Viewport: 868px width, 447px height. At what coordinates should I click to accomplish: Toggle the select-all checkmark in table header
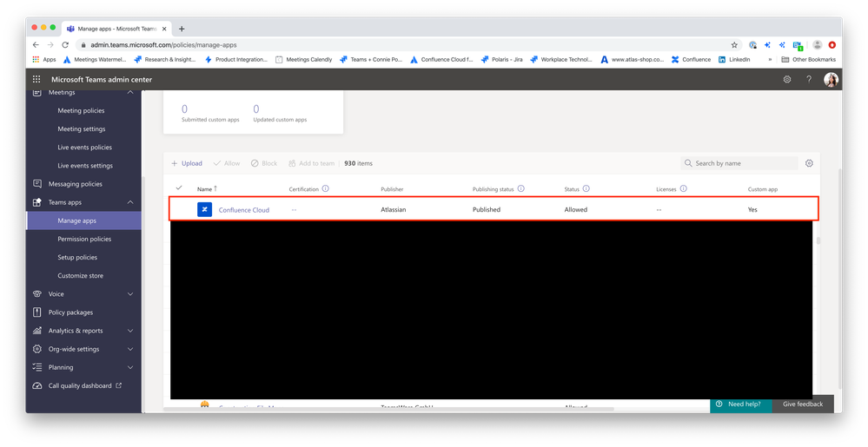point(179,188)
